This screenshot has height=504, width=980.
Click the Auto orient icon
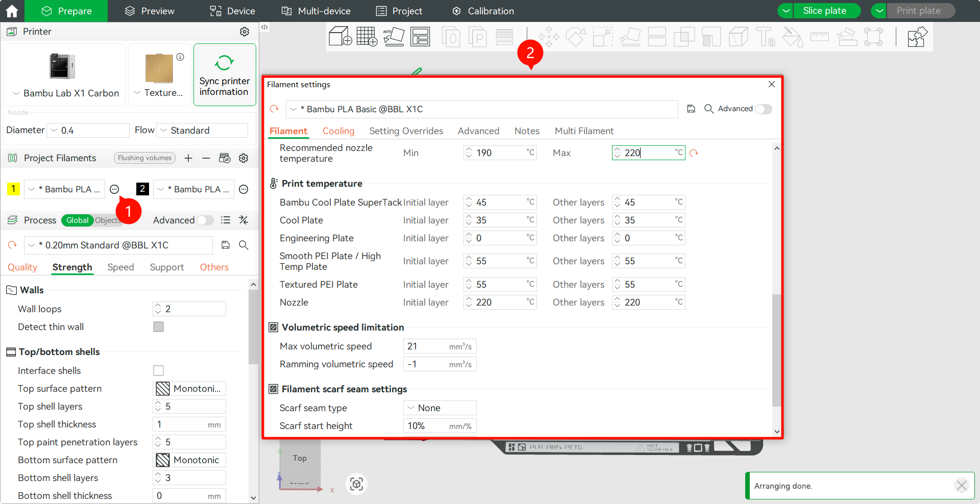click(394, 37)
